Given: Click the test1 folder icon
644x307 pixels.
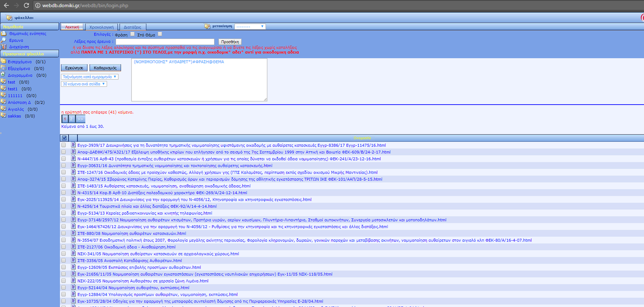Looking at the screenshot, I should pyautogui.click(x=3, y=89).
